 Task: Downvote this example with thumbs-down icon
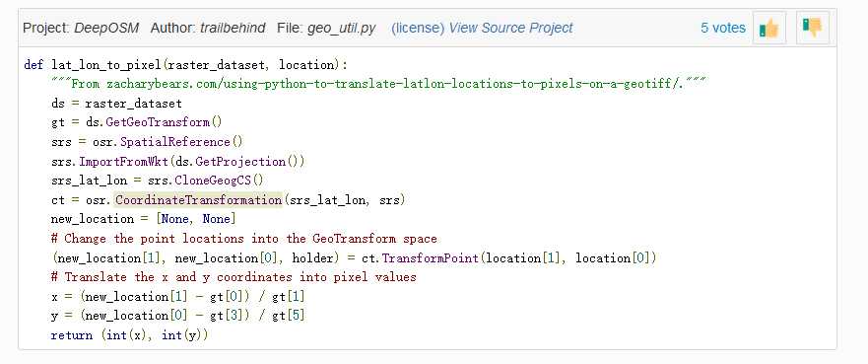813,28
